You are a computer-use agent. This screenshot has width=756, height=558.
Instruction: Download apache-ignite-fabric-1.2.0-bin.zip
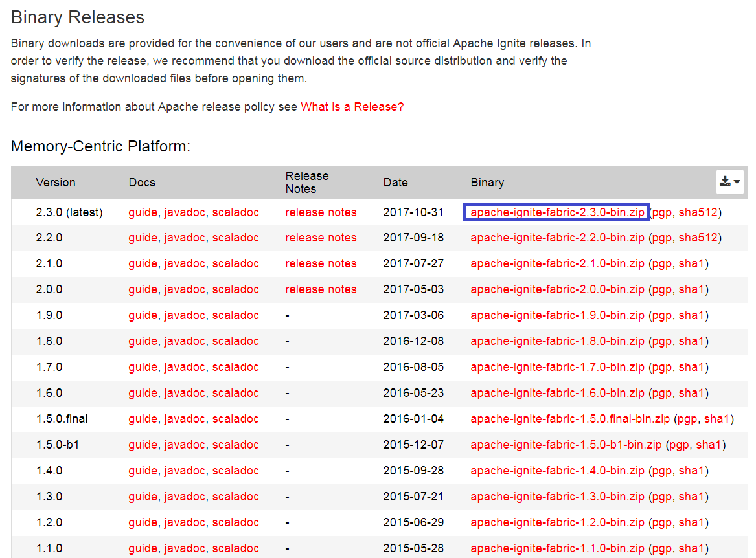[557, 522]
